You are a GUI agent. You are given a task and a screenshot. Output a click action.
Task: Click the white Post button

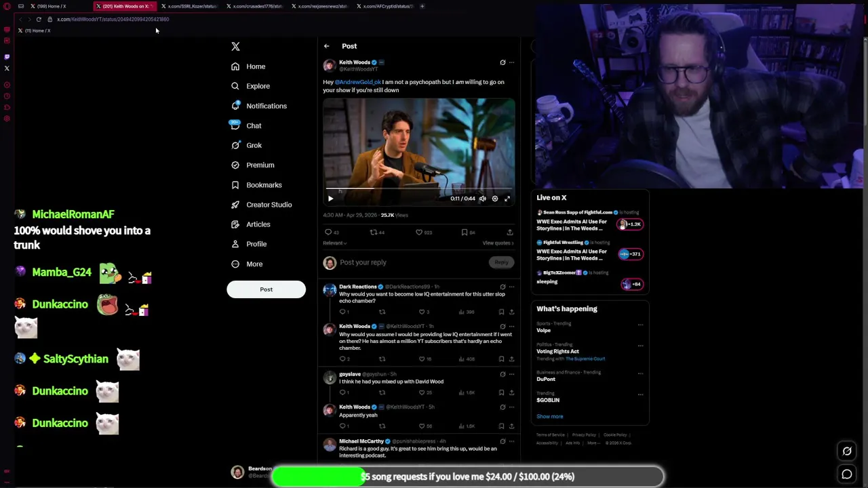click(x=266, y=289)
